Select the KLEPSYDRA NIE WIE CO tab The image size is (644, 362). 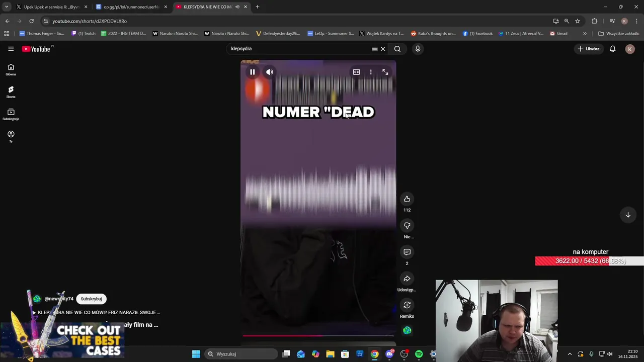click(207, 7)
